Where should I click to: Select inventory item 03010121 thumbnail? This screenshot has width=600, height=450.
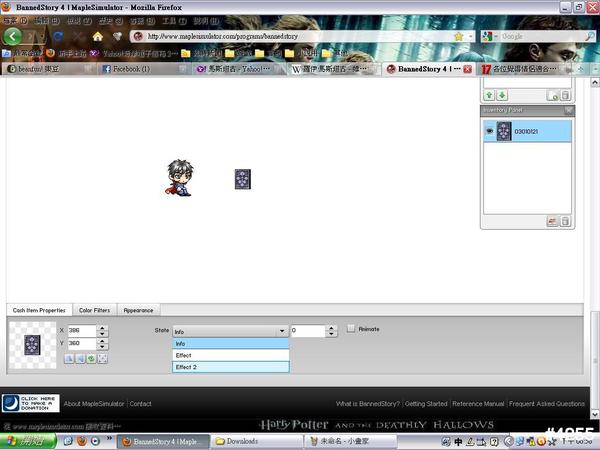pyautogui.click(x=504, y=131)
